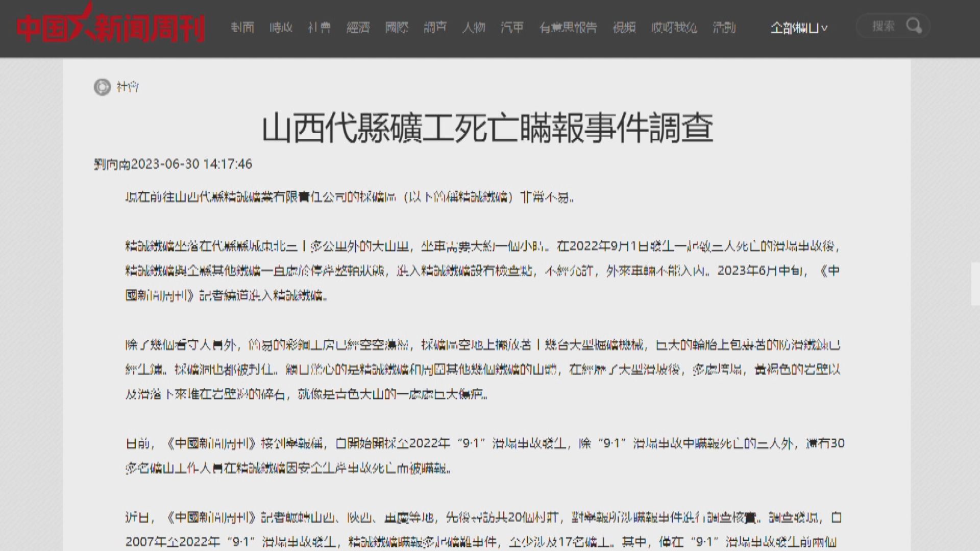
Task: Click inside the 搜索 search field
Action: pos(883,27)
